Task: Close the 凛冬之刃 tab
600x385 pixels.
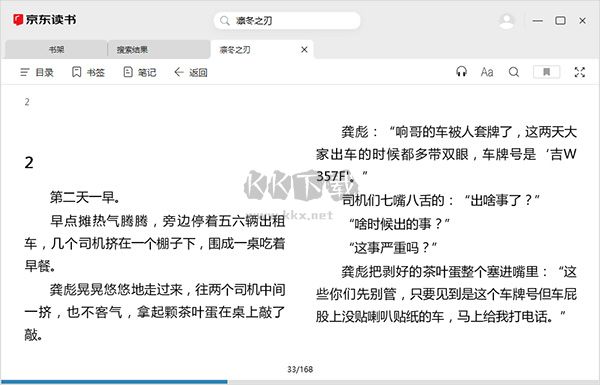Action: coord(304,49)
